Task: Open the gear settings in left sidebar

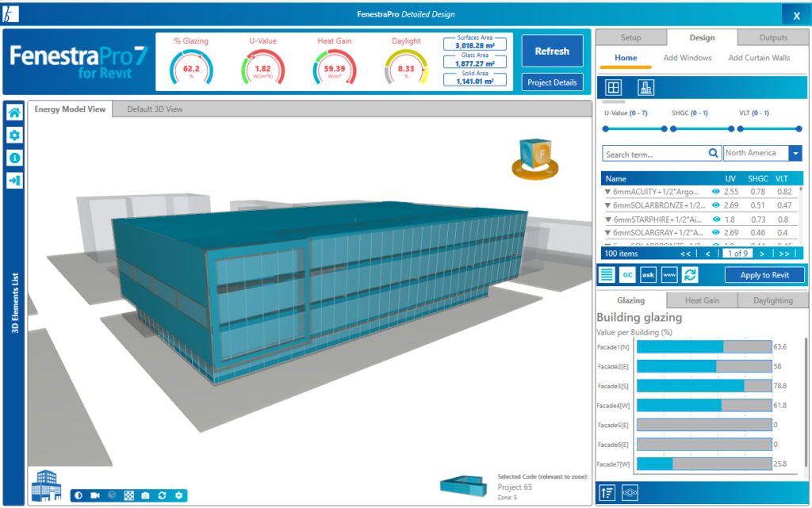Action: point(14,135)
